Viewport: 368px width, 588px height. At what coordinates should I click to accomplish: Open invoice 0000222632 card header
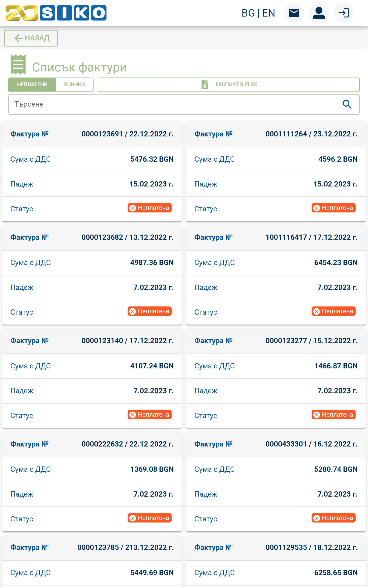click(92, 444)
